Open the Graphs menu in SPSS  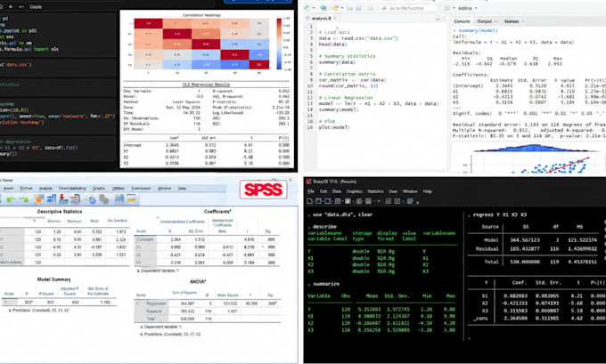99,189
